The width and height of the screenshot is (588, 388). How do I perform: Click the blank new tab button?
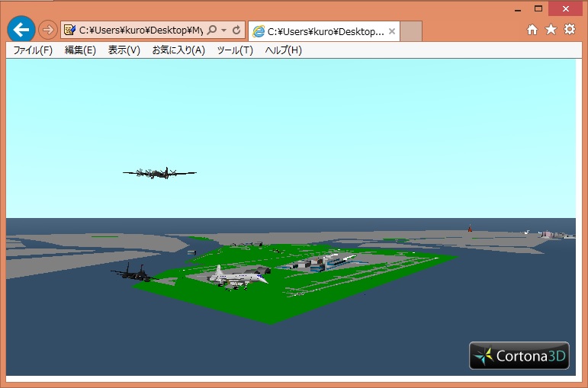411,31
